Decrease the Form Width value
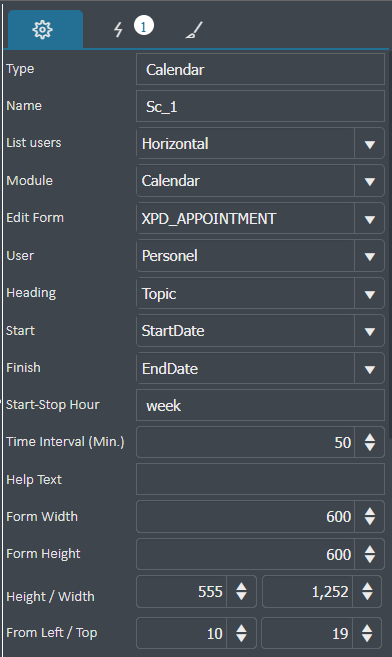This screenshot has height=657, width=392. click(x=369, y=522)
